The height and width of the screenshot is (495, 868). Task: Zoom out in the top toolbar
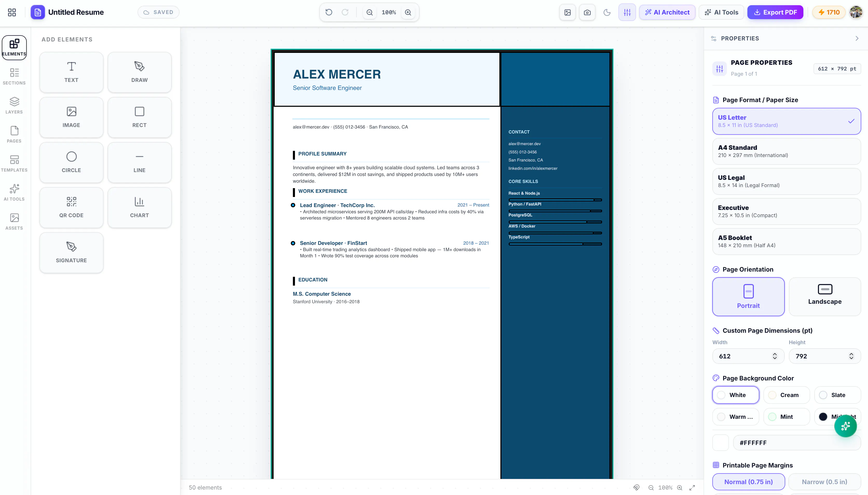click(369, 13)
